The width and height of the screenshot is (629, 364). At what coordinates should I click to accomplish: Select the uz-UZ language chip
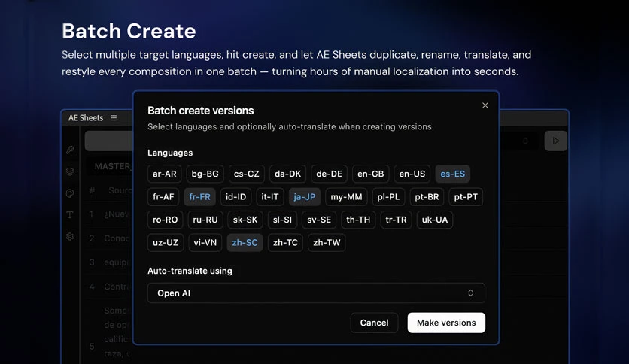(x=166, y=242)
